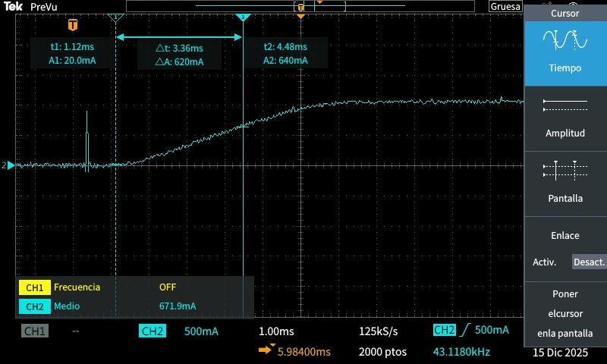Click the '1.00ms' timebase value

tap(276, 331)
